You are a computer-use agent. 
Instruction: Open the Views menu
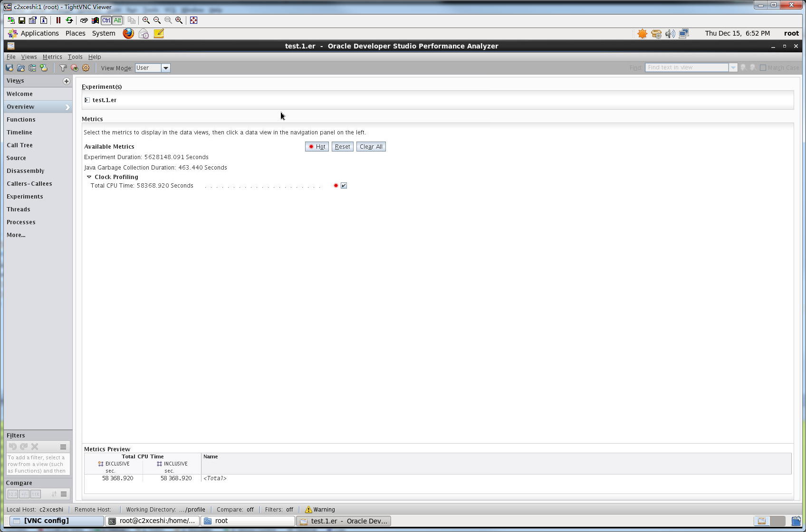[29, 57]
